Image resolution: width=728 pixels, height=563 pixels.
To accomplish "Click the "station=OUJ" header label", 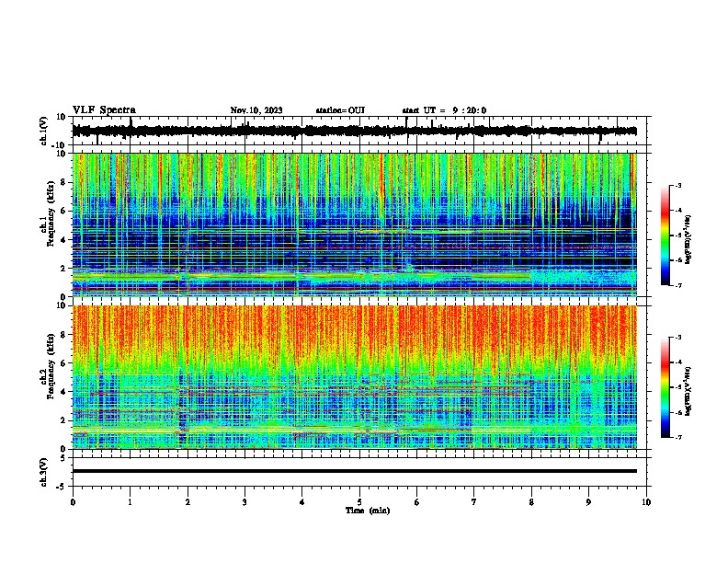I will click(340, 110).
